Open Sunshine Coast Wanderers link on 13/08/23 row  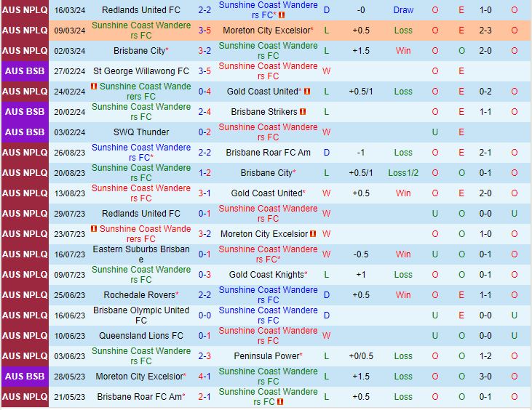click(141, 193)
